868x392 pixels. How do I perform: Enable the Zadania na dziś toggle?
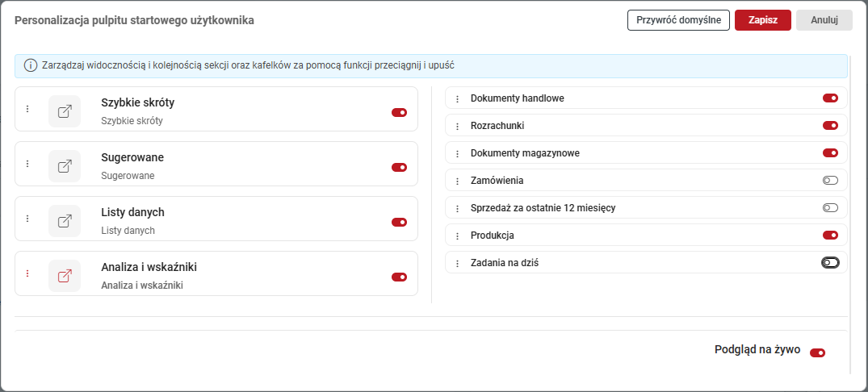[830, 263]
